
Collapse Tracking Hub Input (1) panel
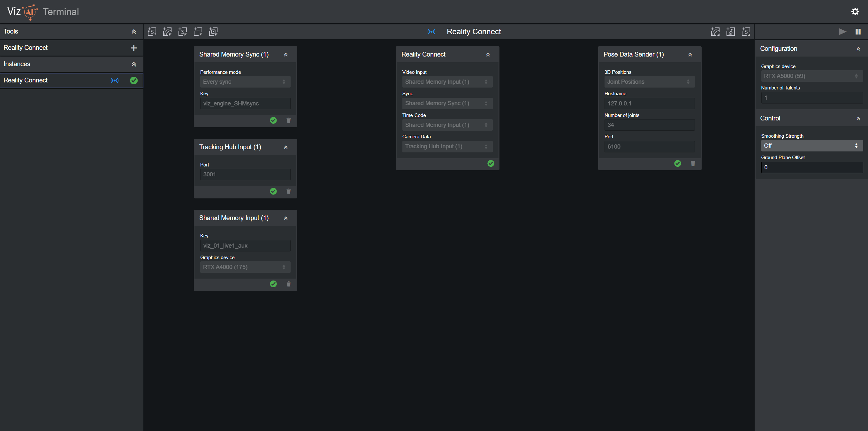click(x=286, y=147)
